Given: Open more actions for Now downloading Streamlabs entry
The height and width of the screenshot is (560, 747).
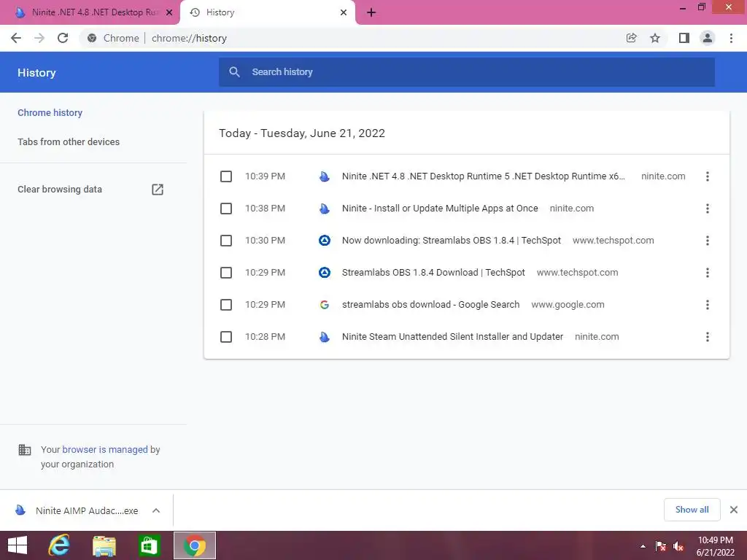Looking at the screenshot, I should [x=708, y=241].
